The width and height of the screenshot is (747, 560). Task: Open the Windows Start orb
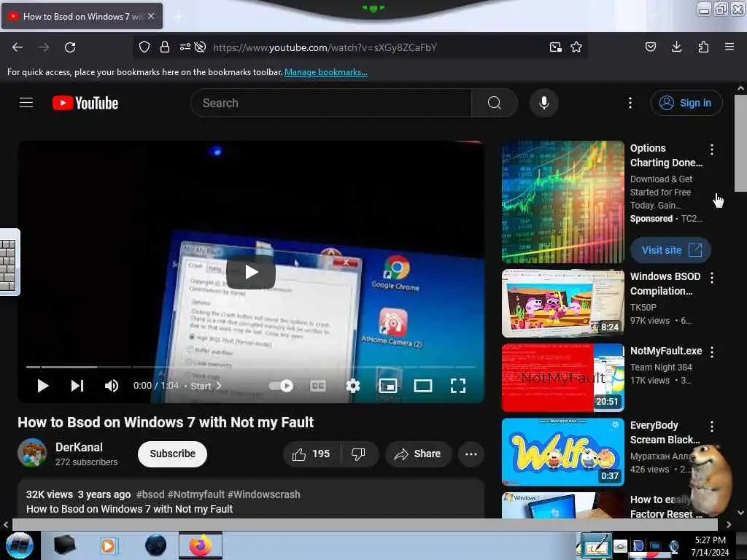[x=20, y=545]
